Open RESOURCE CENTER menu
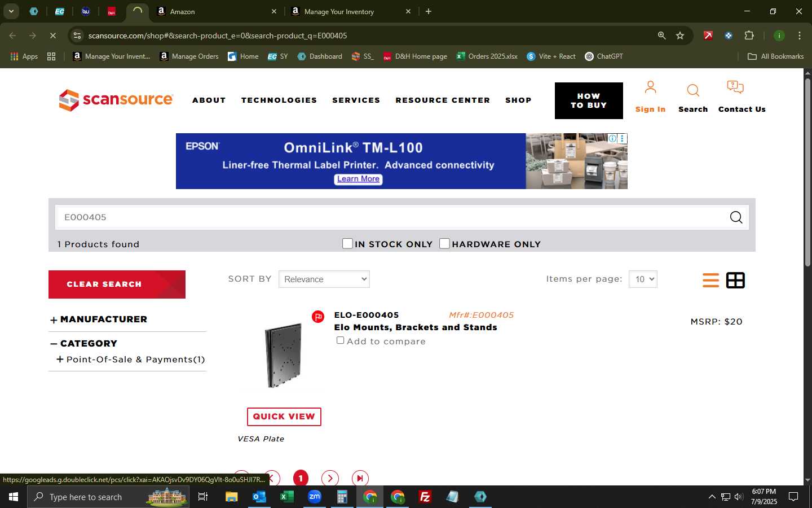 pyautogui.click(x=443, y=100)
